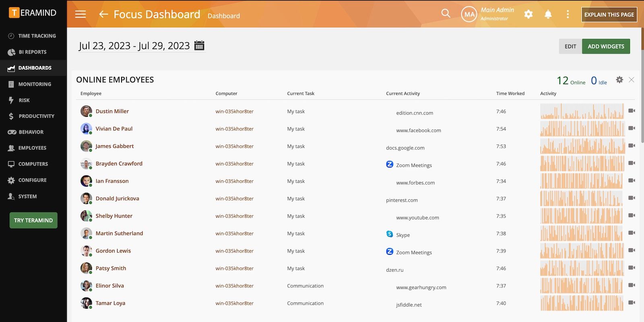Click the 12 Online counter
Image resolution: width=644 pixels, height=322 pixels.
pos(571,81)
